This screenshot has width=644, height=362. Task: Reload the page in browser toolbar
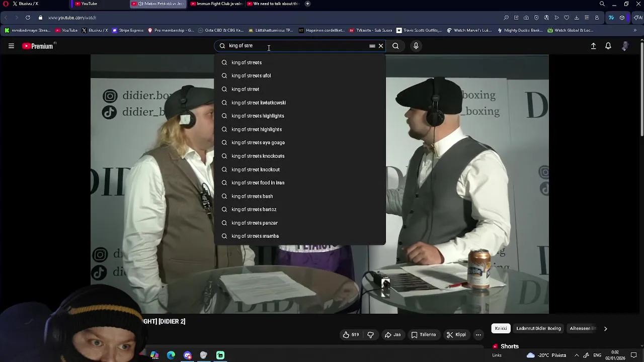pos(28,18)
